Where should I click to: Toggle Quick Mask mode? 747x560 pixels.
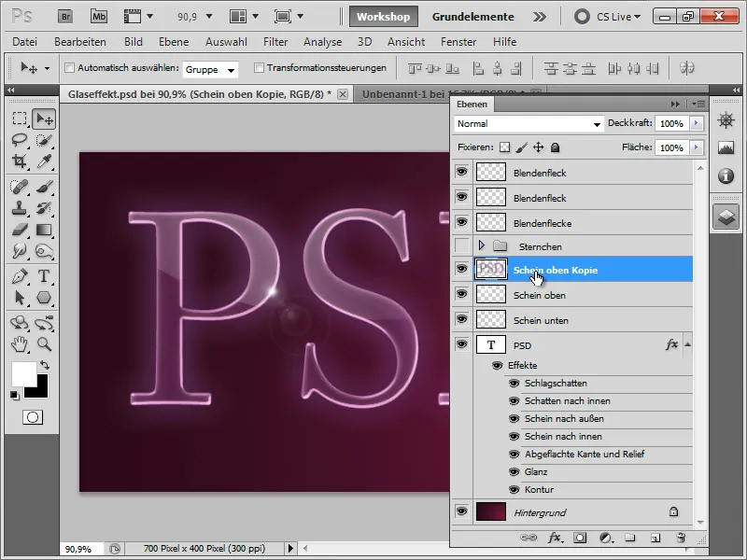(x=33, y=417)
